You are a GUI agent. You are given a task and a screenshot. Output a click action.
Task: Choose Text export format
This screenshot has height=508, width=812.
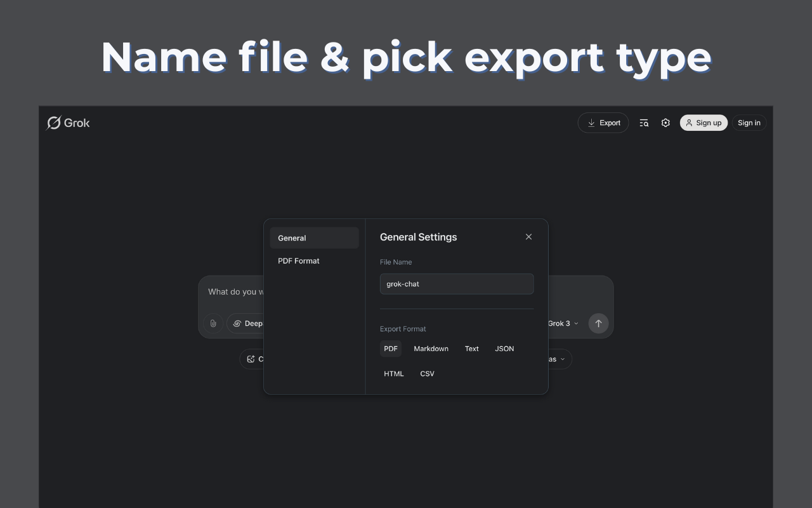(x=472, y=349)
